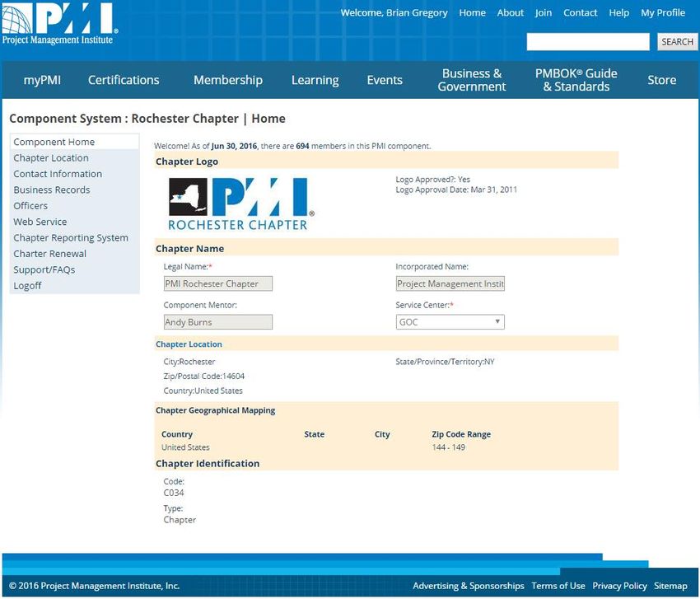Open the myPMI menu
The width and height of the screenshot is (700, 599).
click(42, 80)
